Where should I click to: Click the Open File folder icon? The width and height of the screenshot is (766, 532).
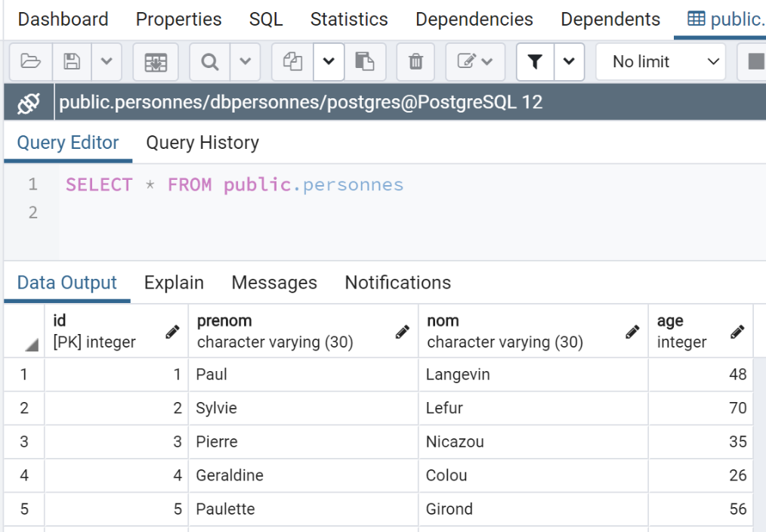click(30, 62)
